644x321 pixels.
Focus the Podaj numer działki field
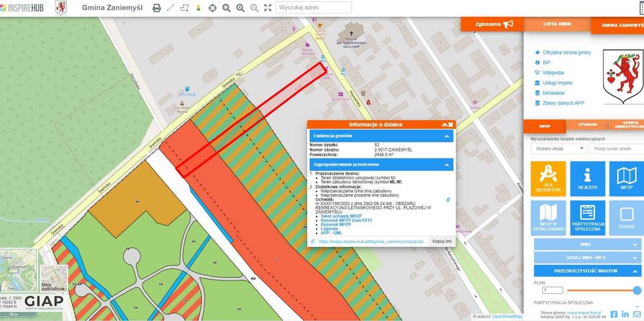[616, 149]
